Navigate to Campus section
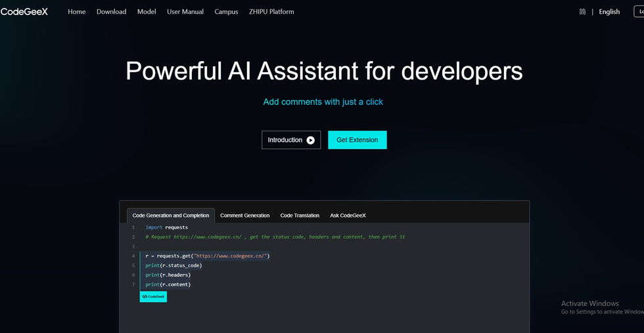The image size is (644, 333). (x=226, y=12)
